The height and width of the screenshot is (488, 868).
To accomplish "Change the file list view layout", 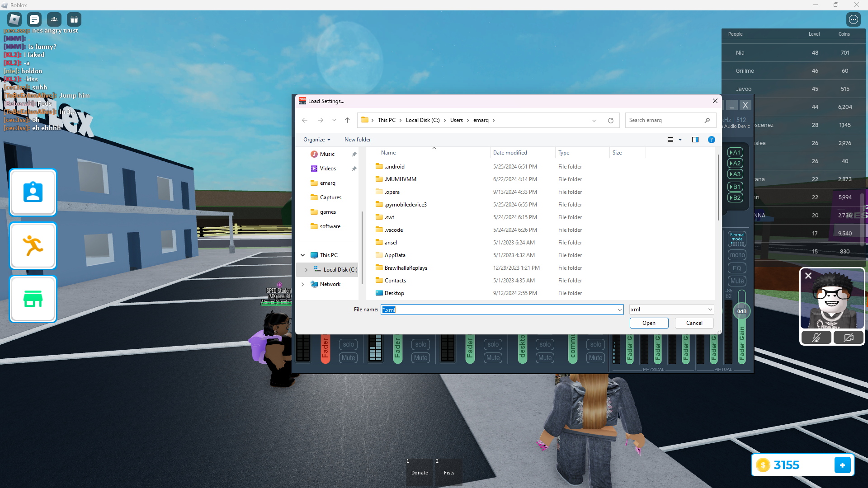I will click(670, 140).
